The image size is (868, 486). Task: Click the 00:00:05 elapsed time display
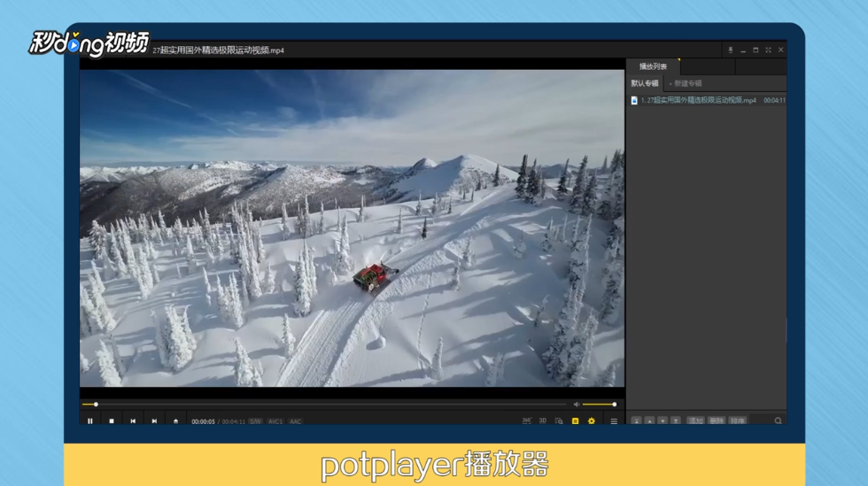[203, 421]
